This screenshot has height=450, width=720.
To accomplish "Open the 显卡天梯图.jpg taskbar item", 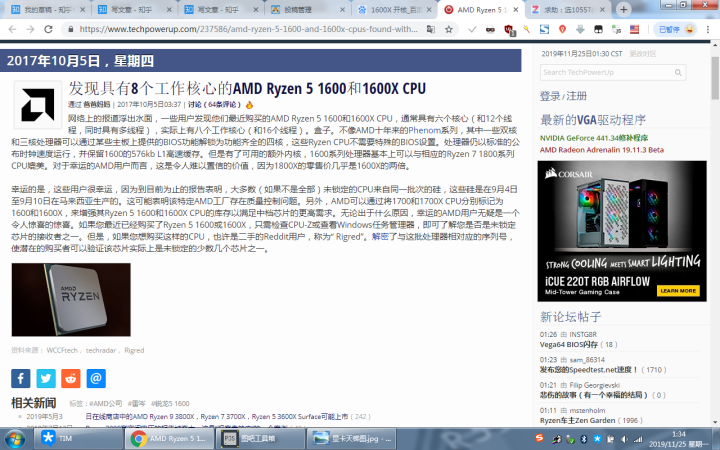I will coord(352,439).
